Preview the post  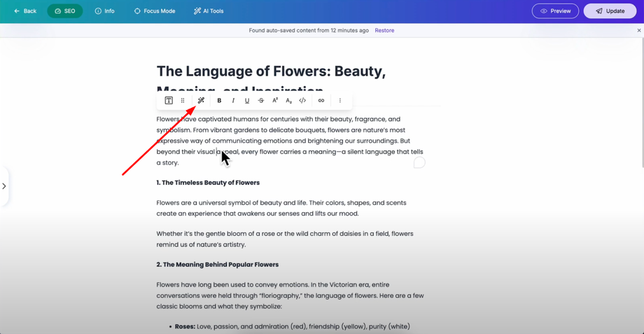555,11
